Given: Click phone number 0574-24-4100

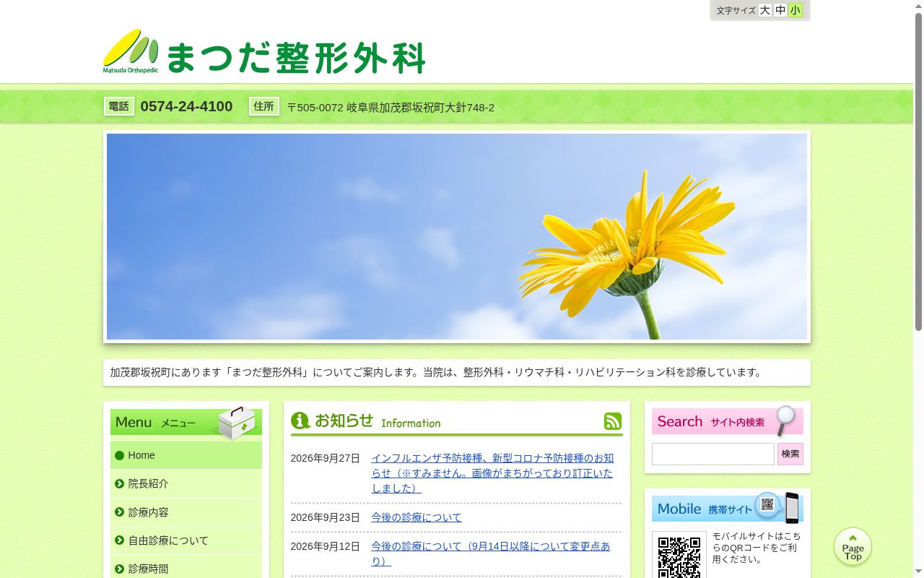Looking at the screenshot, I should coord(186,106).
